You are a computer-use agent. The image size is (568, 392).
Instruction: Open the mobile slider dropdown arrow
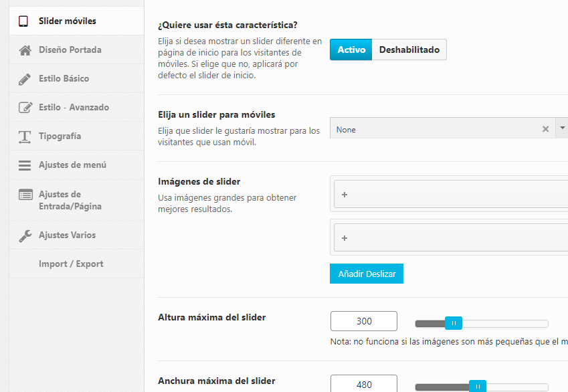[x=562, y=128]
